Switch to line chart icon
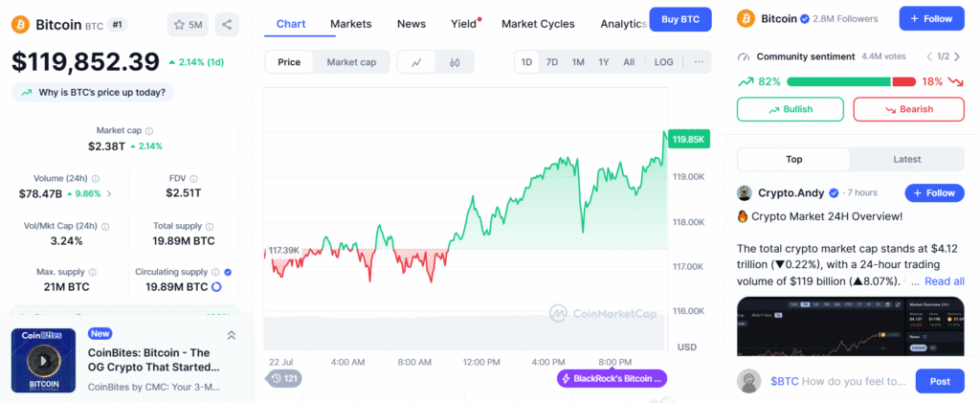The height and width of the screenshot is (403, 980). coord(416,62)
